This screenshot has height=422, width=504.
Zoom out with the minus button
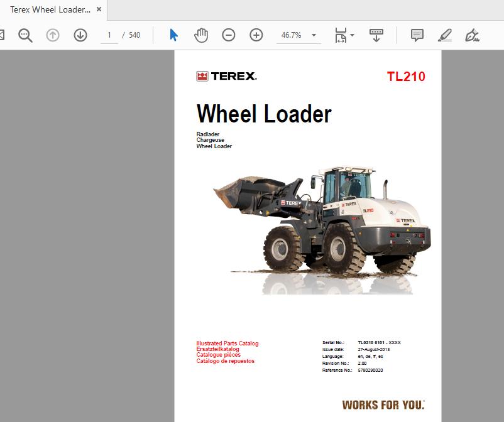point(229,35)
